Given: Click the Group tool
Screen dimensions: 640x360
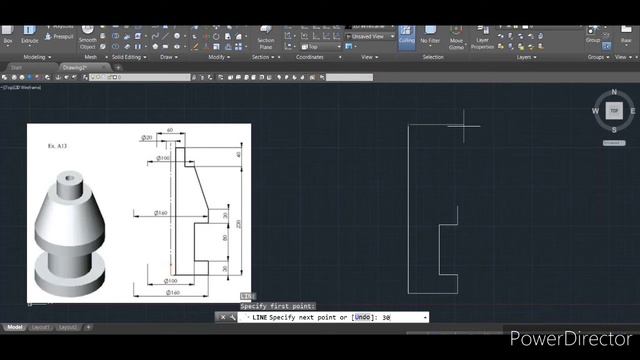Looking at the screenshot, I should [x=592, y=34].
